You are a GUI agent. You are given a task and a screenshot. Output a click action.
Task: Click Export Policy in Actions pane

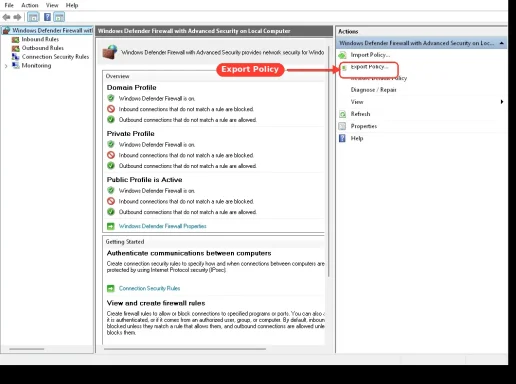click(369, 67)
